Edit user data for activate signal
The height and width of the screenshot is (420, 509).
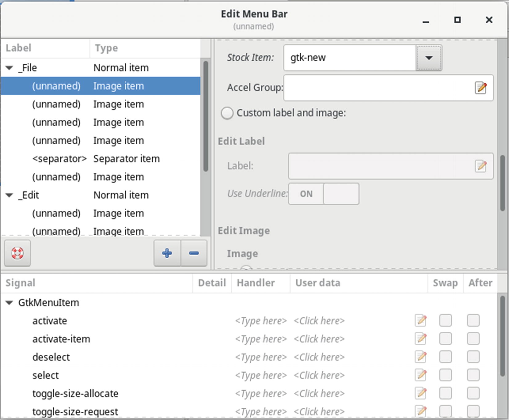421,321
